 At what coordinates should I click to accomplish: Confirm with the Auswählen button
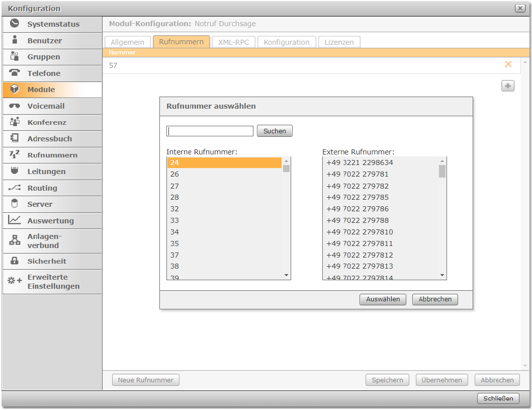tap(383, 299)
